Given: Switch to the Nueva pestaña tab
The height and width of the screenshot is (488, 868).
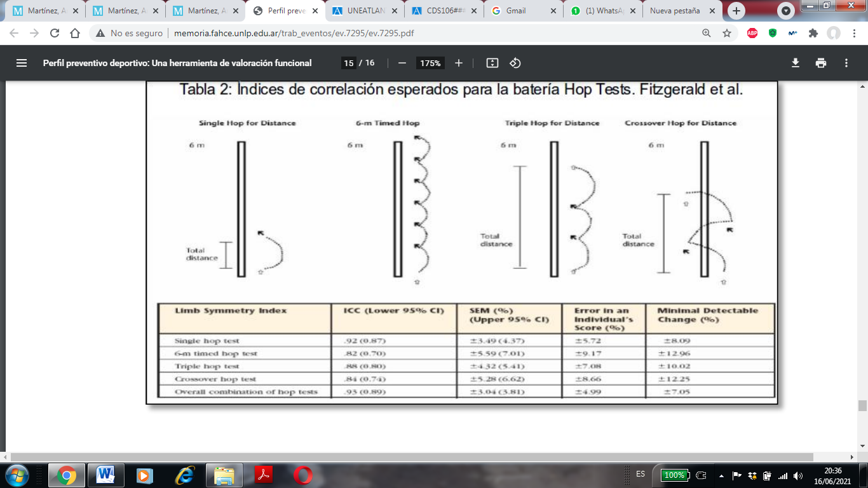Looking at the screenshot, I should click(684, 11).
